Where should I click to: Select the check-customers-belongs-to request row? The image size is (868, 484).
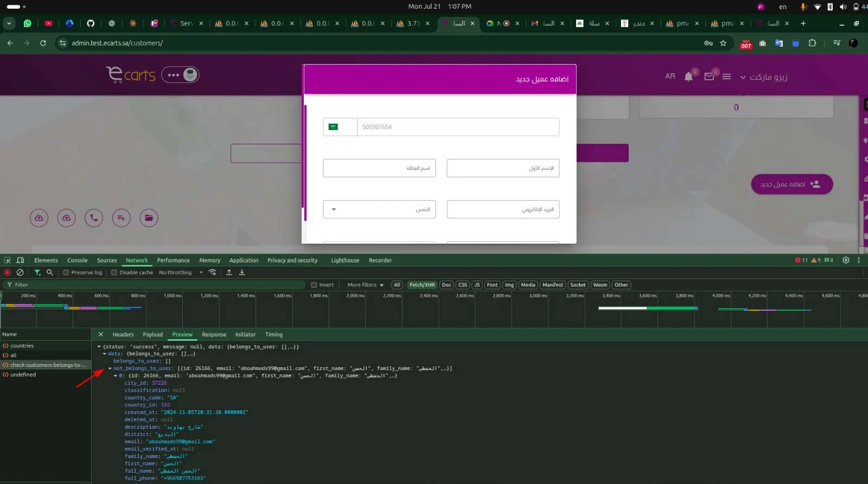click(46, 365)
